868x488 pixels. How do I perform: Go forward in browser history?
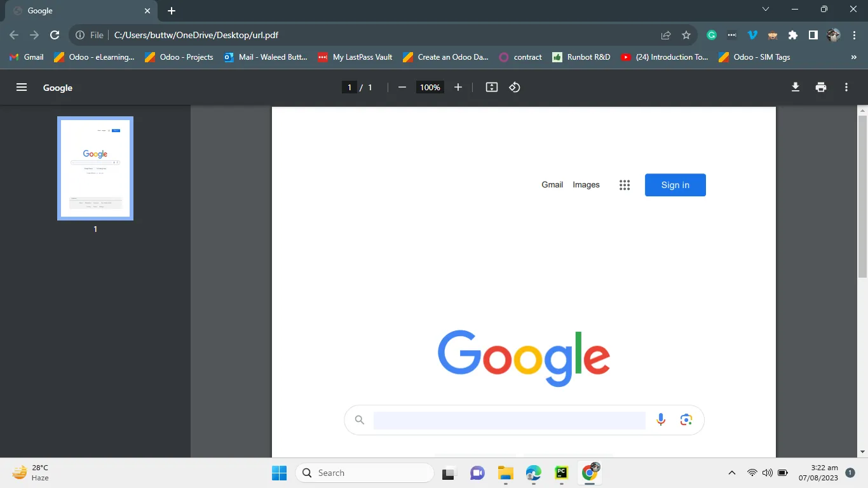coord(34,36)
